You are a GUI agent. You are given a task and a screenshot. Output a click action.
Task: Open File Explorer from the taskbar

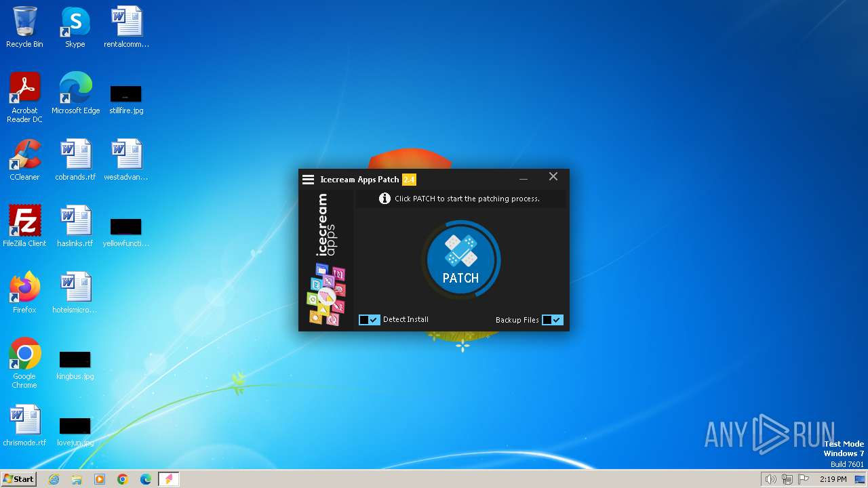(77, 479)
